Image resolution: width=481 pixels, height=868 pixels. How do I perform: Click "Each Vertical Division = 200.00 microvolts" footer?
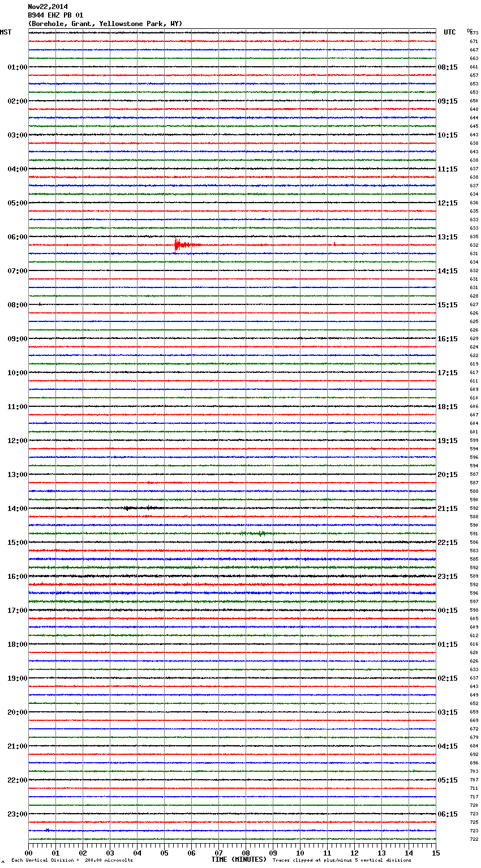click(x=72, y=860)
